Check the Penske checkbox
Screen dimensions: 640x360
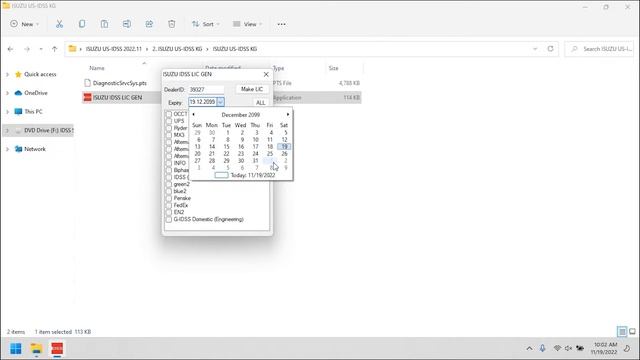point(169,198)
